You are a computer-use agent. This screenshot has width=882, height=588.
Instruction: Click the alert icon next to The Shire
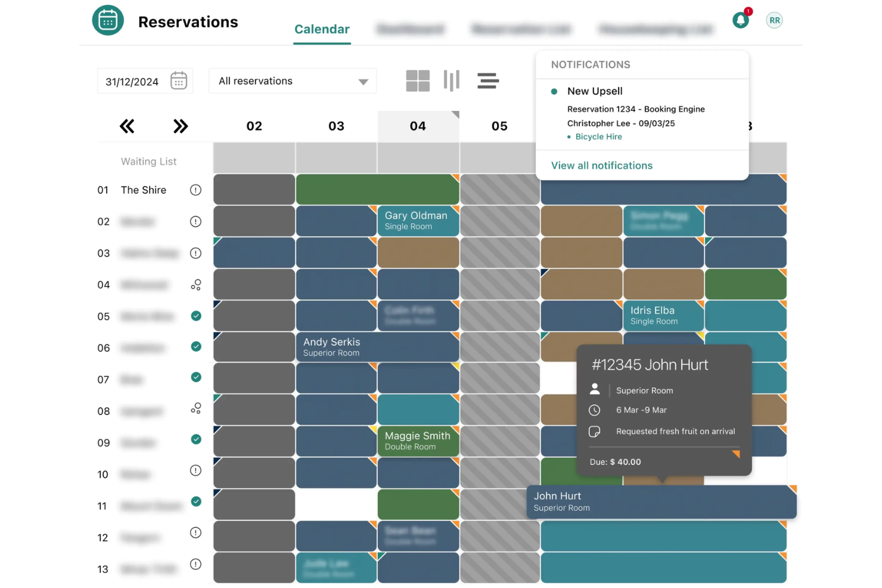[x=195, y=189]
